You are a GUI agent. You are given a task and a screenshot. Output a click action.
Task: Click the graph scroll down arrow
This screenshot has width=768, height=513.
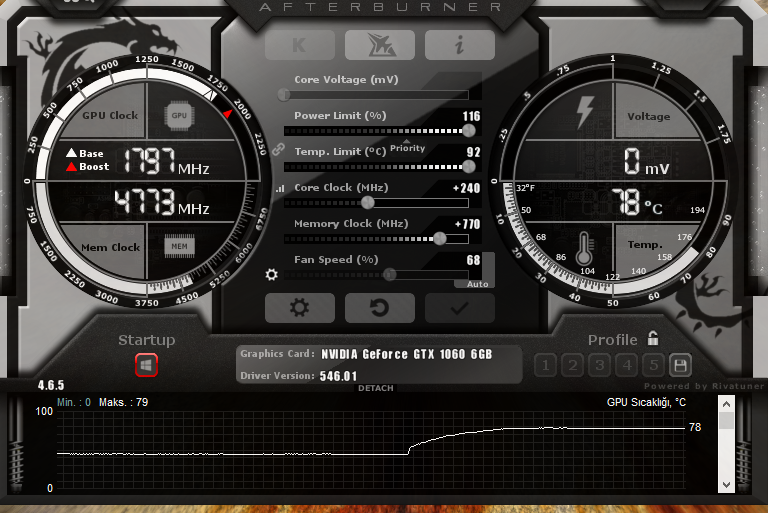click(x=726, y=485)
